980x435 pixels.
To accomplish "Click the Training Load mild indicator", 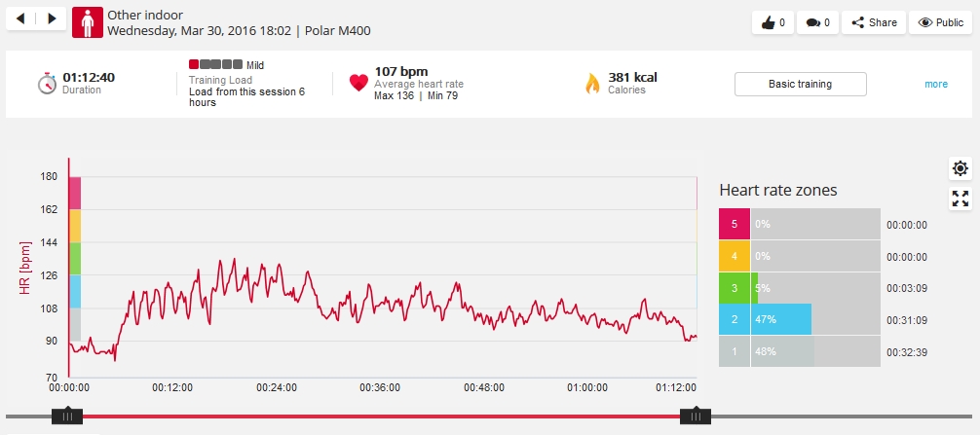I will [215, 65].
